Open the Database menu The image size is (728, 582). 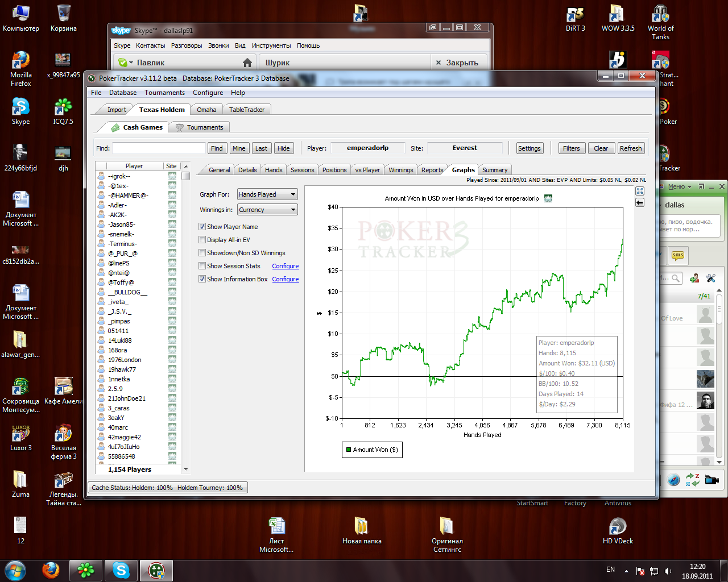pyautogui.click(x=123, y=93)
